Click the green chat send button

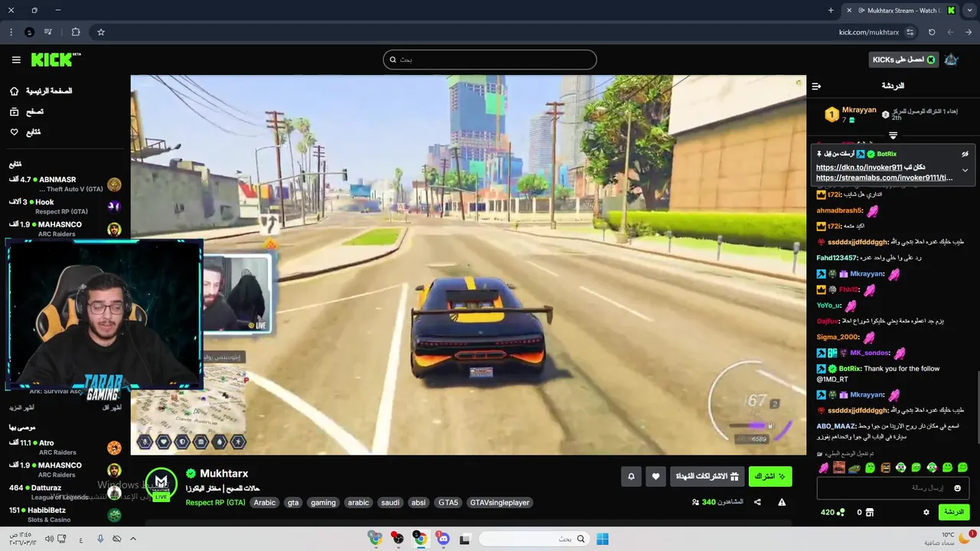(953, 512)
